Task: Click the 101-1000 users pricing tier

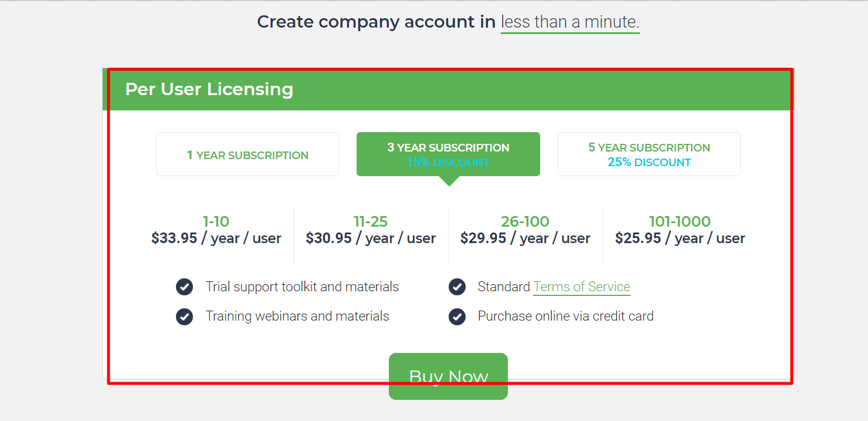Action: [x=680, y=230]
